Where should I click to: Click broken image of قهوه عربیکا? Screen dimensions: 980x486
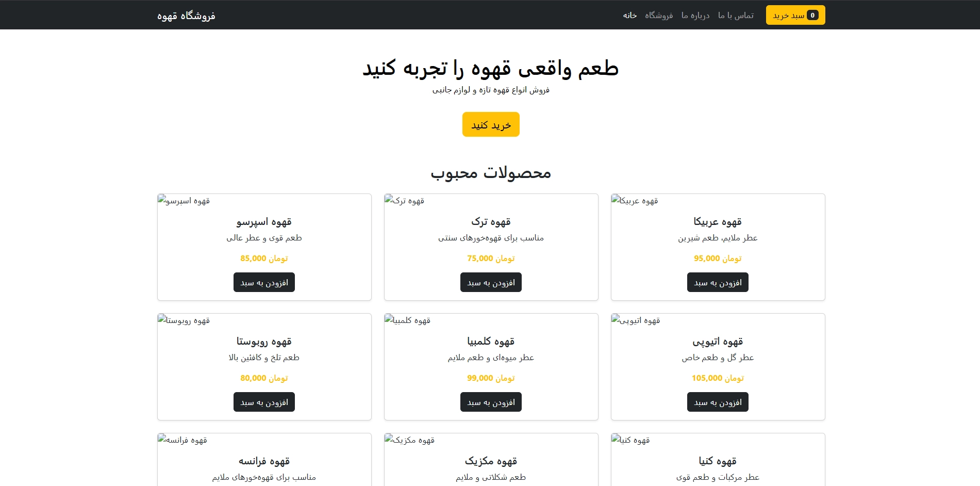point(635,200)
